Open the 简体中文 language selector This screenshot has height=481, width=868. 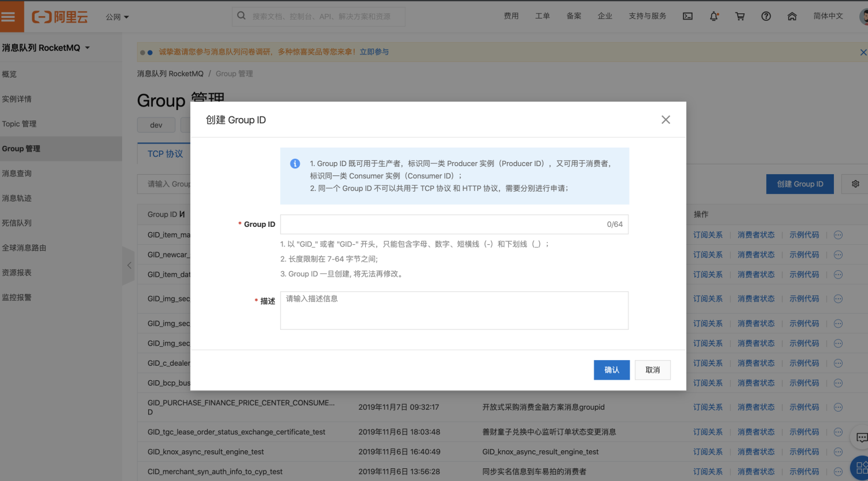[828, 16]
